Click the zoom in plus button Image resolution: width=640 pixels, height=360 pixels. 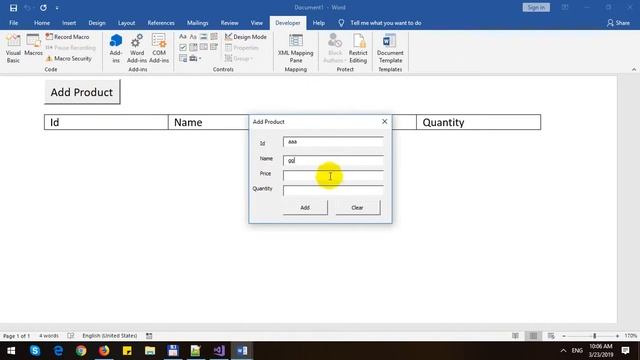point(617,336)
